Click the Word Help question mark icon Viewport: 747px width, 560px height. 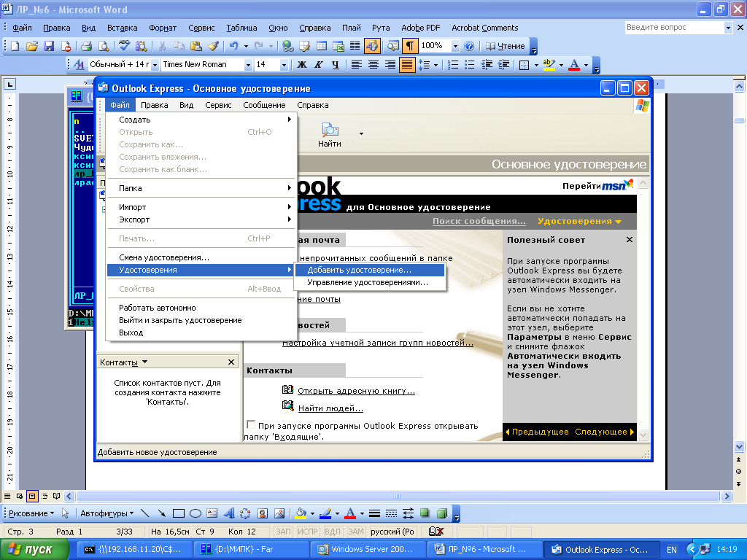(x=469, y=46)
